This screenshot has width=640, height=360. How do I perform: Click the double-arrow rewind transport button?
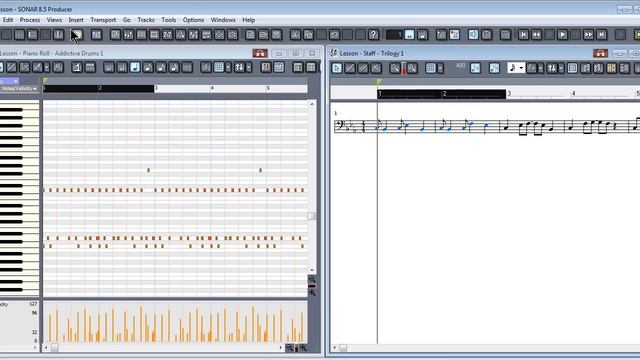click(536, 35)
